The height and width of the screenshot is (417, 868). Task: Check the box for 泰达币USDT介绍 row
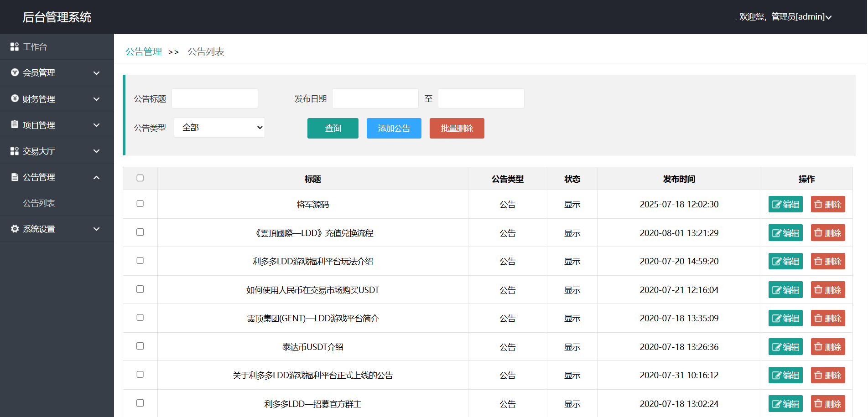tap(140, 346)
